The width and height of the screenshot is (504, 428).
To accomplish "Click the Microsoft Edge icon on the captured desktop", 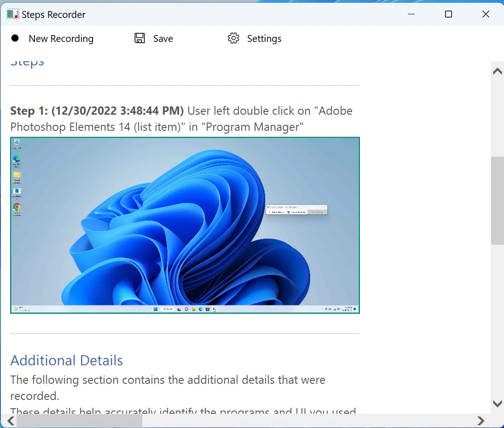I will pyautogui.click(x=17, y=159).
